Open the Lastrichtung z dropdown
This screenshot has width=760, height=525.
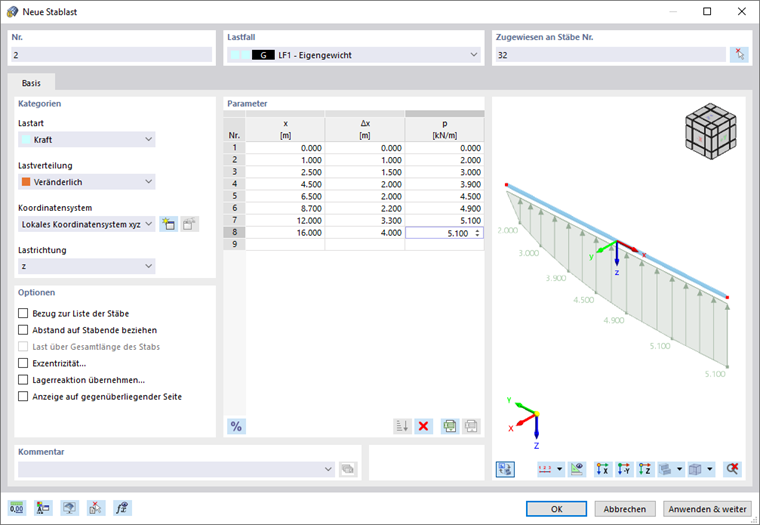87,266
